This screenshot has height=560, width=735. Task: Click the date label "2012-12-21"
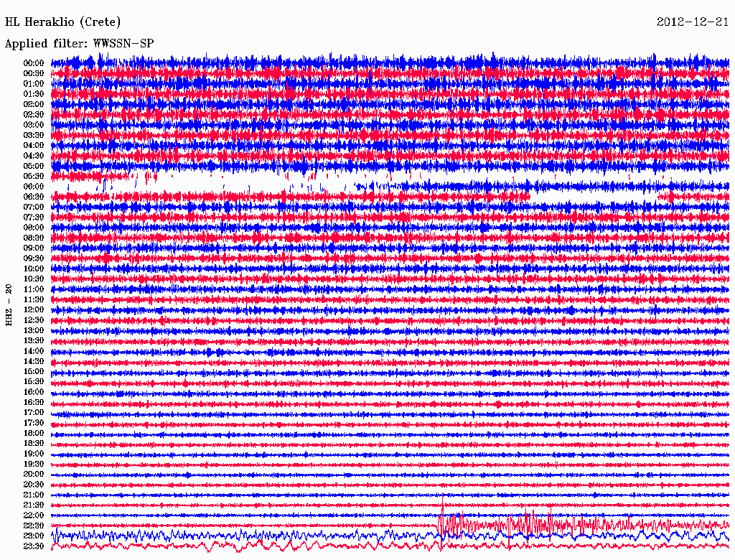(x=693, y=22)
